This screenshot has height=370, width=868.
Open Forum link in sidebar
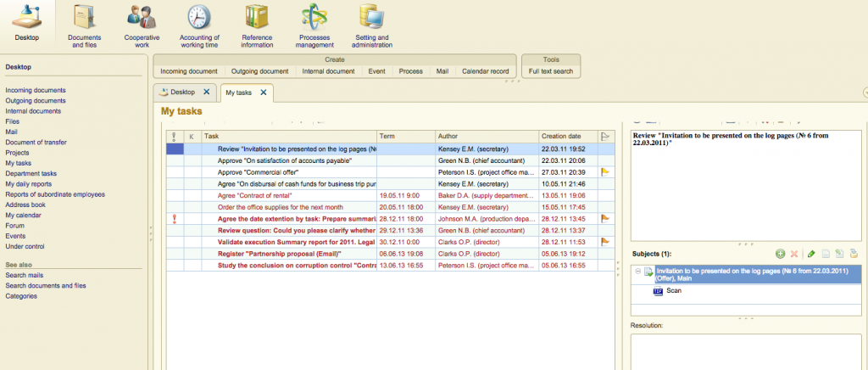tap(14, 226)
